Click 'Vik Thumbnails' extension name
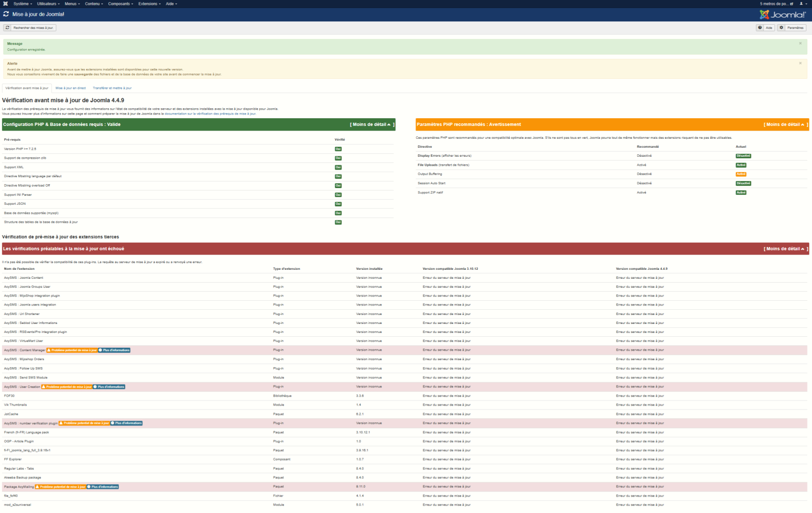 [x=16, y=405]
